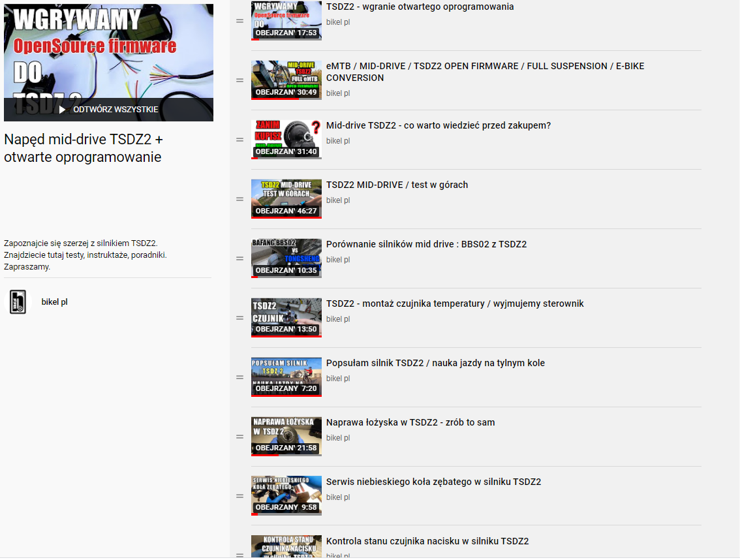Open 'Popsułam silnik TSDZ2' video title

click(x=435, y=363)
